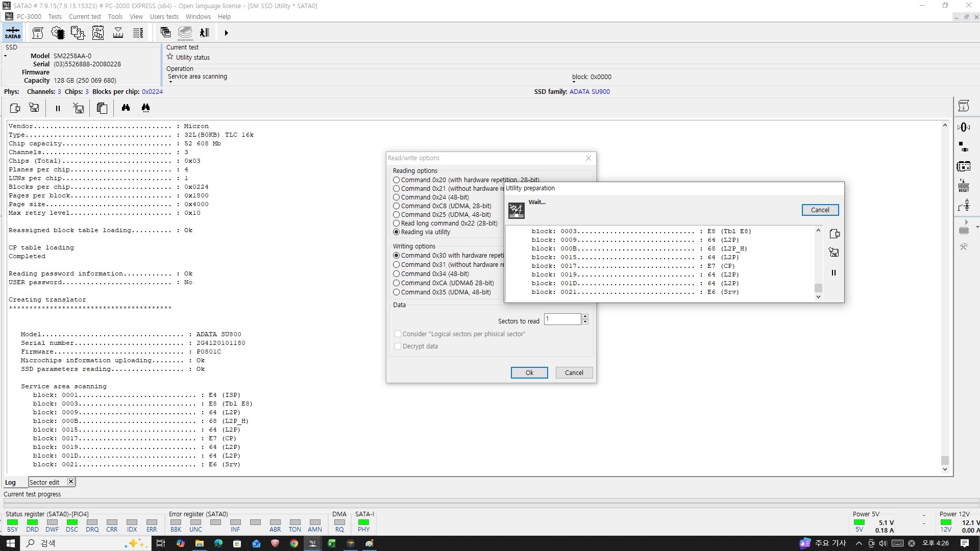Open File Explorer from the Windows taskbar

coord(199,543)
